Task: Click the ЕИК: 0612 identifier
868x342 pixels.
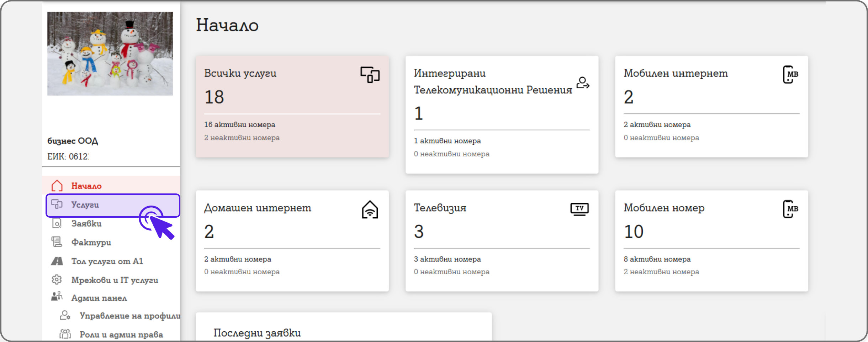Action: tap(68, 156)
